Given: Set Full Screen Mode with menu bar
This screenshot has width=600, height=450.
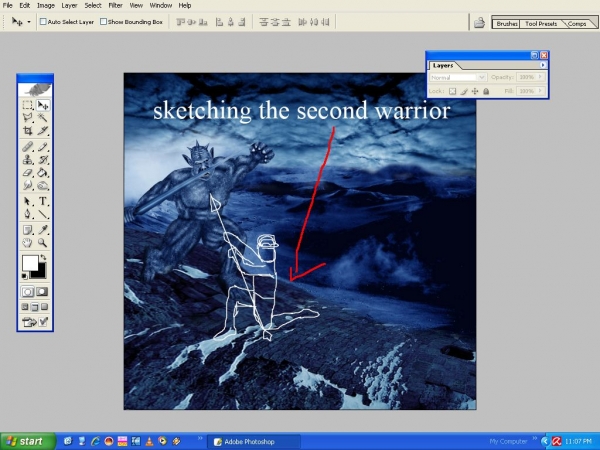Looking at the screenshot, I should click(x=35, y=307).
